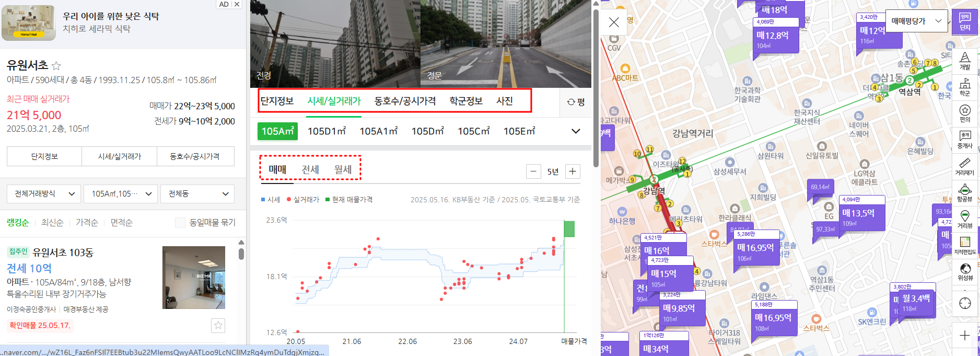Select the 매매 price chart tab
The width and height of the screenshot is (980, 356).
coord(277,169)
